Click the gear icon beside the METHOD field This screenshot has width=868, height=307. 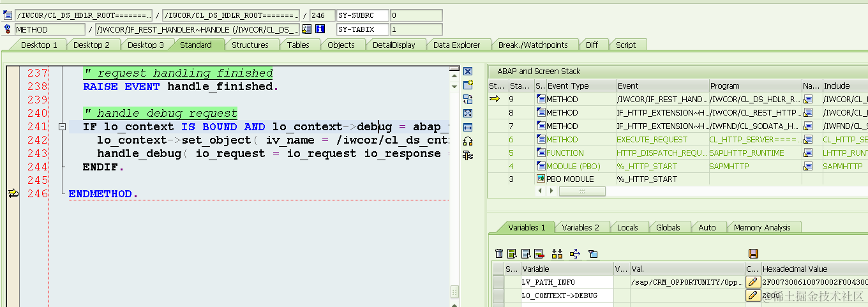point(8,29)
